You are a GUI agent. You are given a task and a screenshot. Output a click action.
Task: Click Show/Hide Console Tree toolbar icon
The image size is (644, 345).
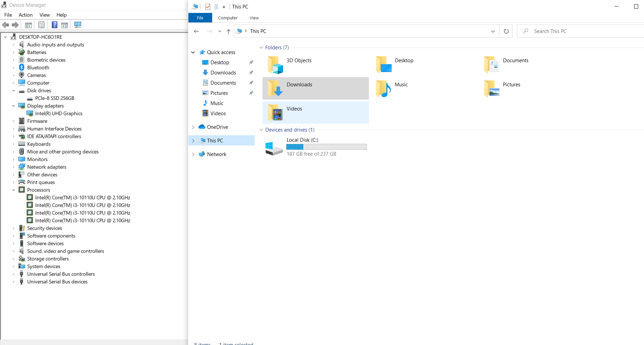(29, 25)
